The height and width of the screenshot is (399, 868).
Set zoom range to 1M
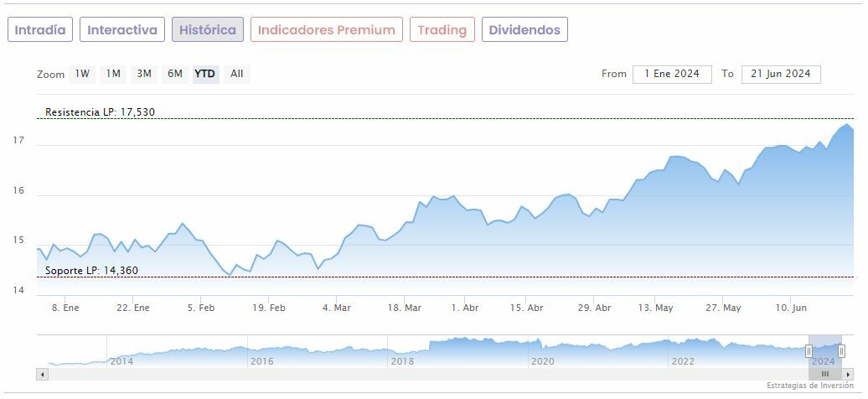point(113,74)
